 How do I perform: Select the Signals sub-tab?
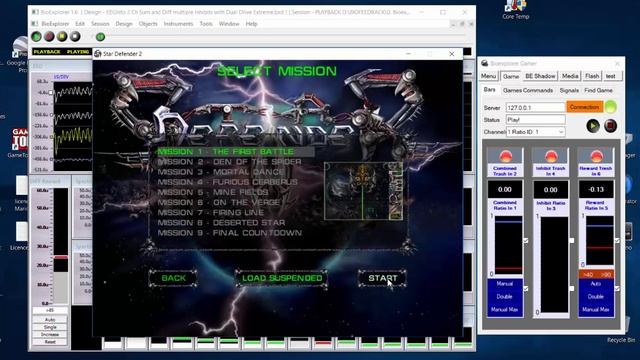point(569,90)
